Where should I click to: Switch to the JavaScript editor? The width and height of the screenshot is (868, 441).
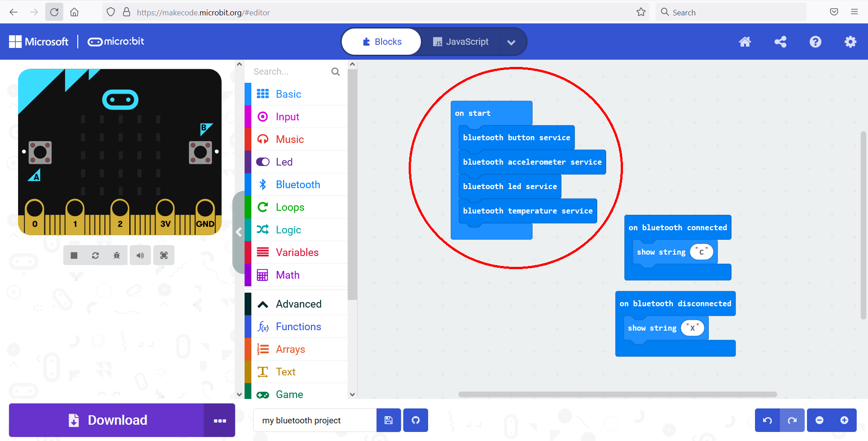tap(461, 42)
